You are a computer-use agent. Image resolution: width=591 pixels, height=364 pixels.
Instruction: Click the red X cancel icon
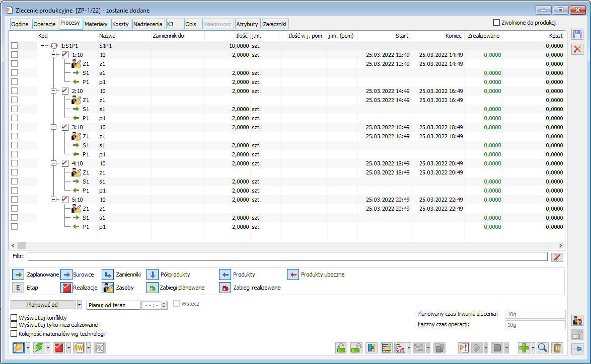[x=577, y=49]
